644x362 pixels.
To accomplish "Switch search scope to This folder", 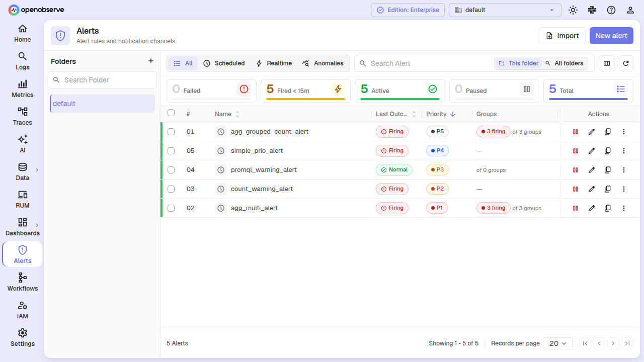I will (x=518, y=63).
